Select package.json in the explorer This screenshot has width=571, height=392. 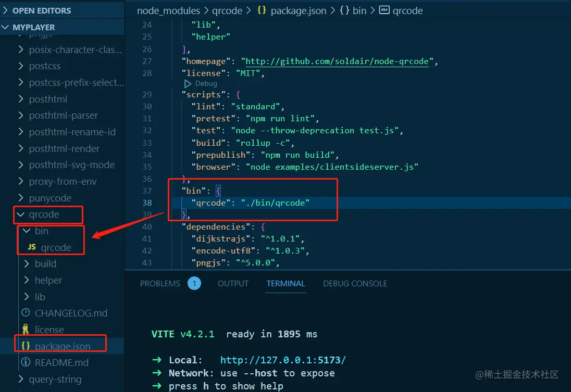click(63, 346)
